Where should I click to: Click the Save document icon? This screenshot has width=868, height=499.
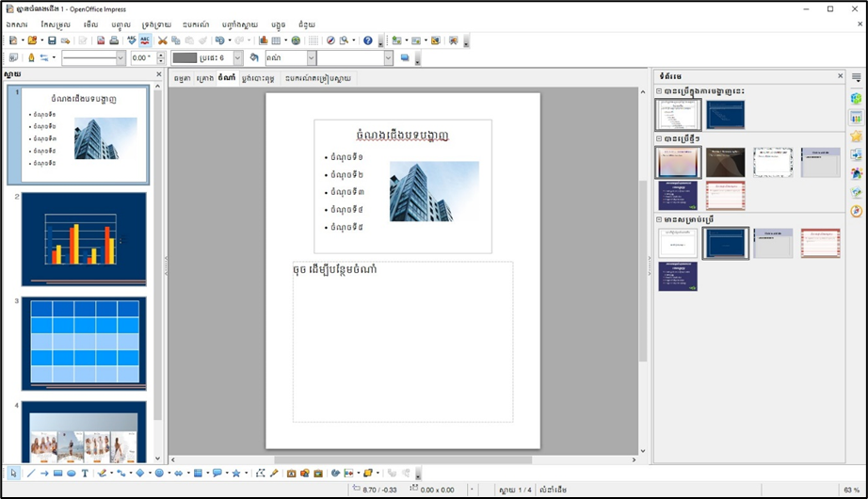click(52, 41)
